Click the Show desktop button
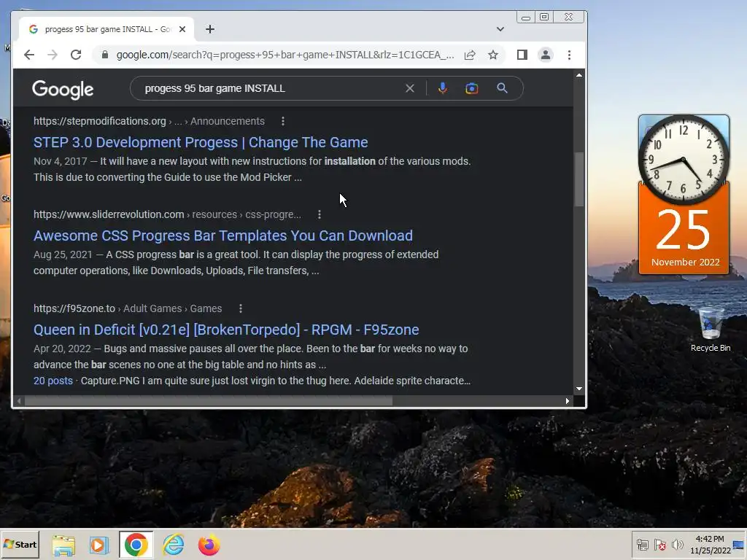The width and height of the screenshot is (747, 560). pyautogui.click(x=739, y=545)
